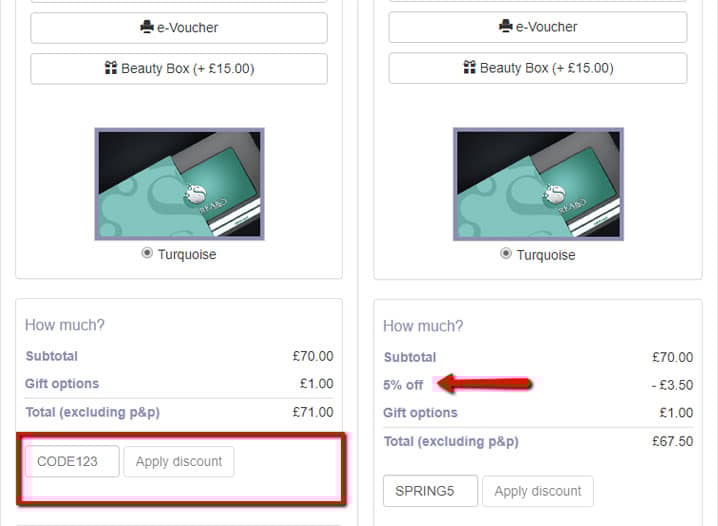Choose e-Voucher text in the £71.00 total order
718x526 pixels.
[x=187, y=28]
